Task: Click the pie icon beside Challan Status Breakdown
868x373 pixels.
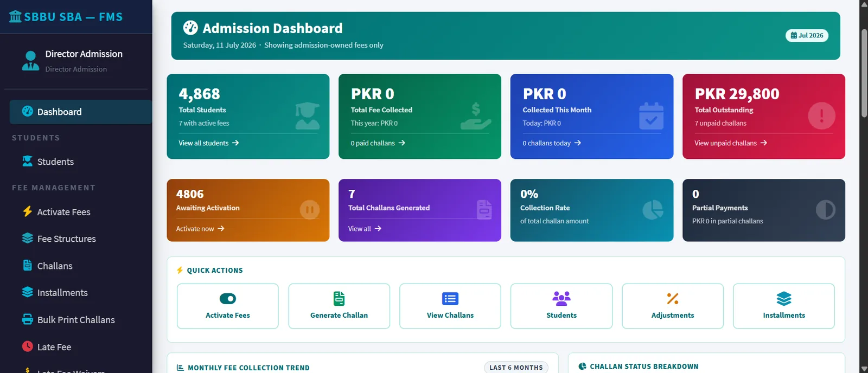Action: pos(582,366)
